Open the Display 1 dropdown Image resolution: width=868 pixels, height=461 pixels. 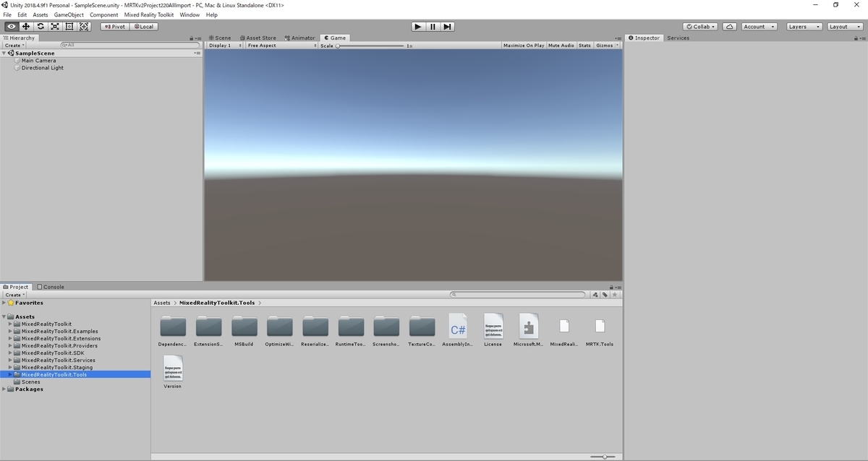click(224, 46)
